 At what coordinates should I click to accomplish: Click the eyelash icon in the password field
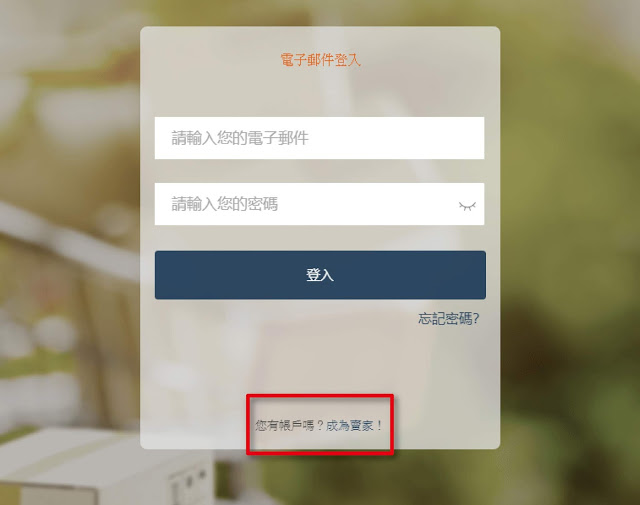point(467,205)
